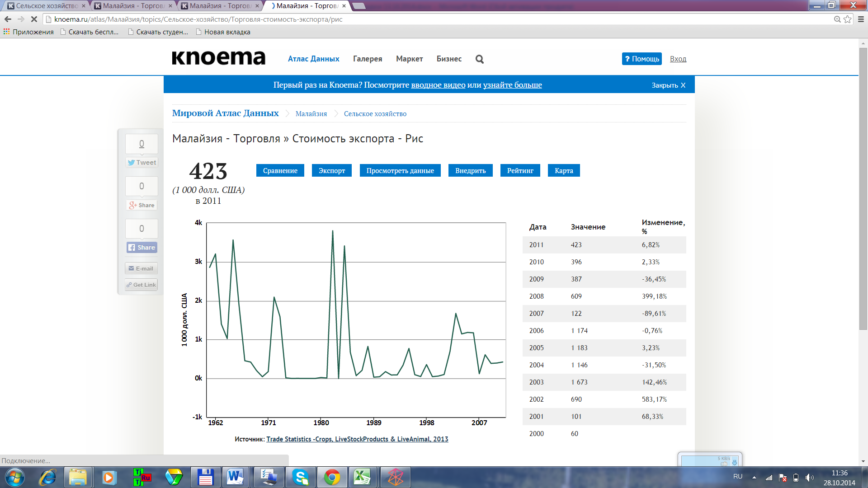Click the Экспорт button

click(331, 171)
